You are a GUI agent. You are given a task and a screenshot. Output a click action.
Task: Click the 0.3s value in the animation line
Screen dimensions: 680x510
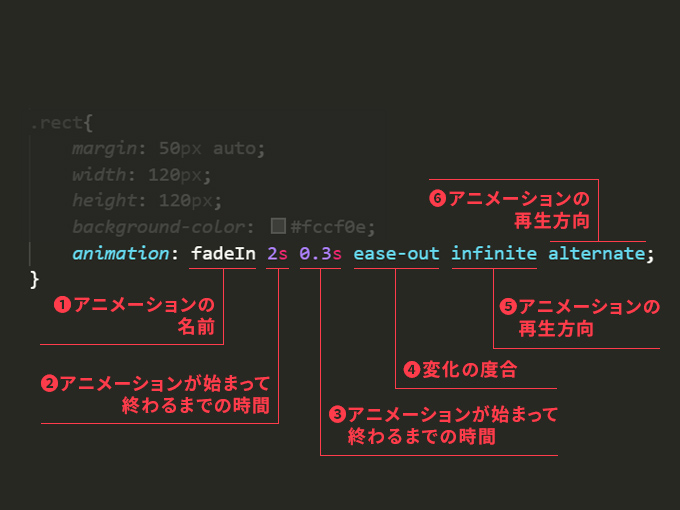pos(320,253)
